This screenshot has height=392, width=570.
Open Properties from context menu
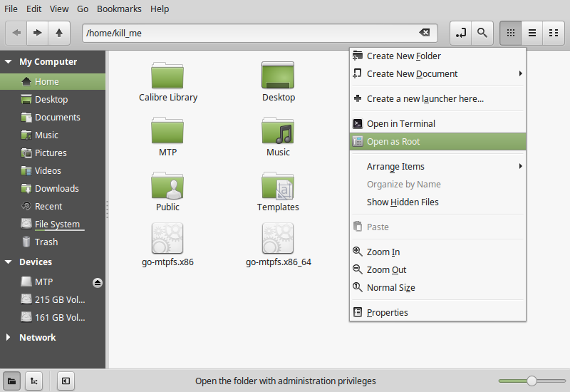[437, 313]
